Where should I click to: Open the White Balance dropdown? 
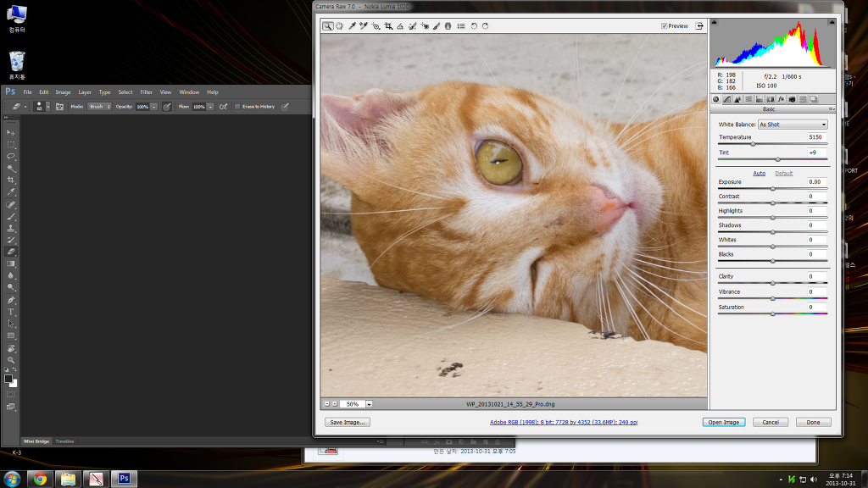(793, 125)
